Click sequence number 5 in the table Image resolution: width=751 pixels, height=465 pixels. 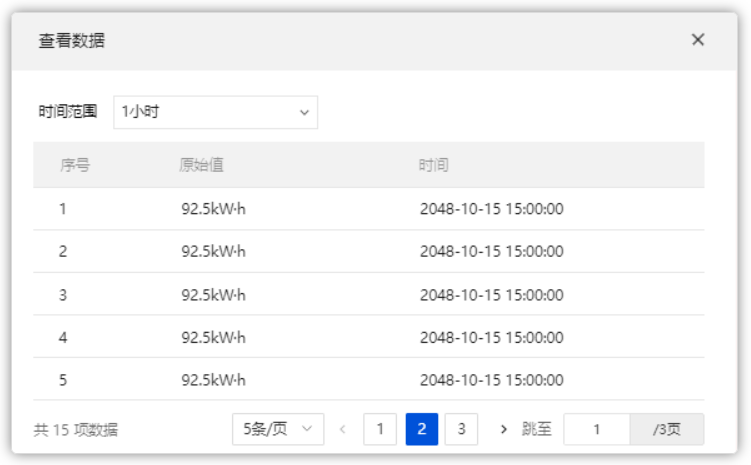63,380
